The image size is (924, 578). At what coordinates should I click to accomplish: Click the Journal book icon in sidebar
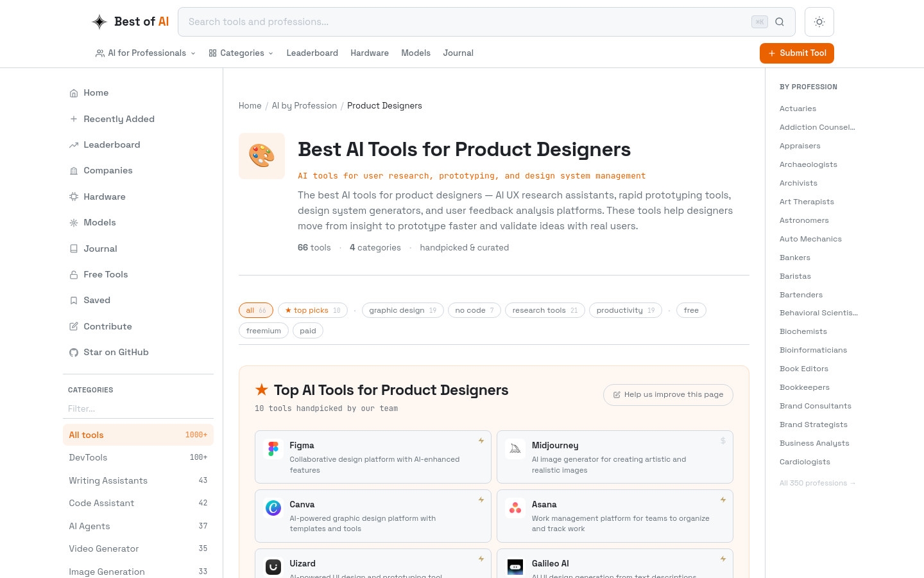point(74,249)
